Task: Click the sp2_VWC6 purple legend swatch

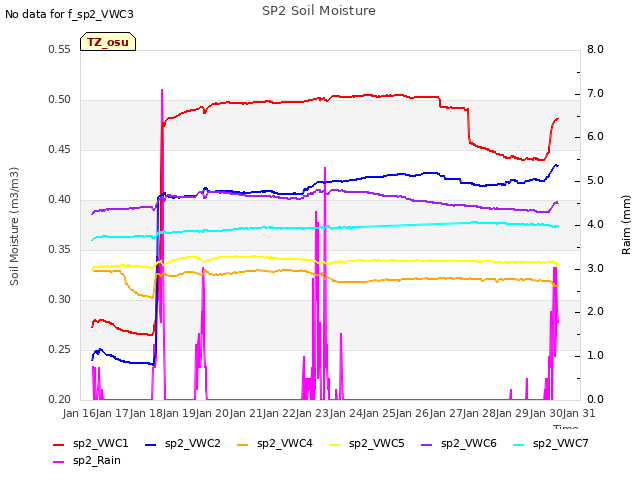Action: [427, 445]
